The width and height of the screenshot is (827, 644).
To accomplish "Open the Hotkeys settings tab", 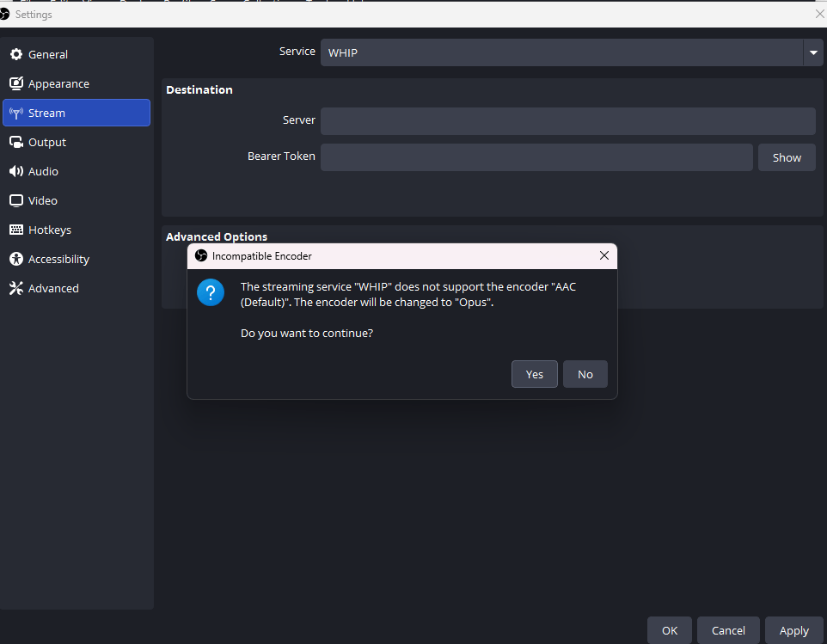I will tap(50, 230).
